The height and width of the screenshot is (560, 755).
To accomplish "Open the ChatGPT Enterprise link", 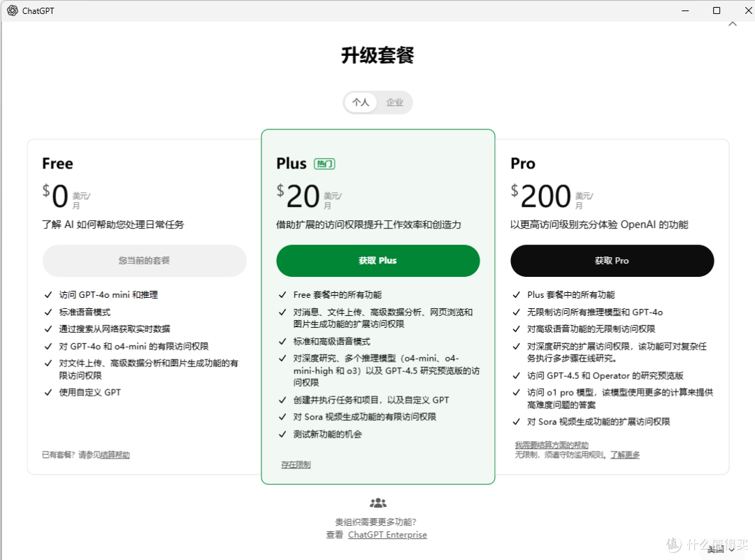I will point(387,534).
